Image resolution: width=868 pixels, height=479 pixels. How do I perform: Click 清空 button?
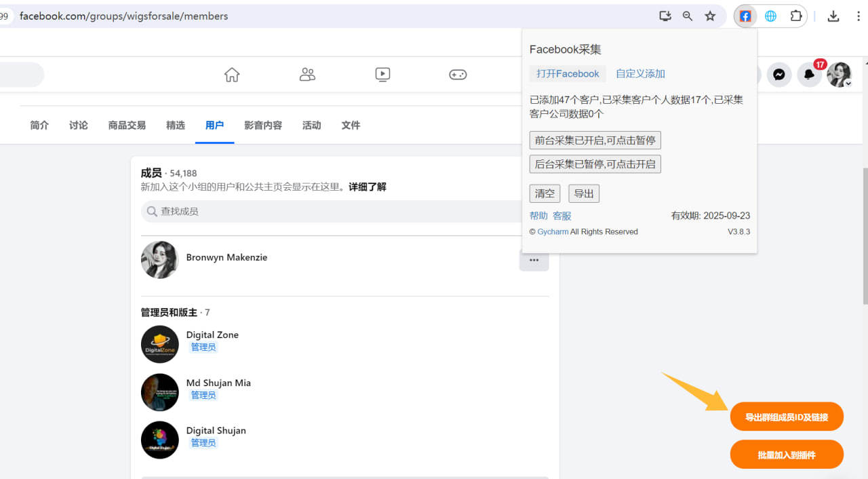(545, 193)
